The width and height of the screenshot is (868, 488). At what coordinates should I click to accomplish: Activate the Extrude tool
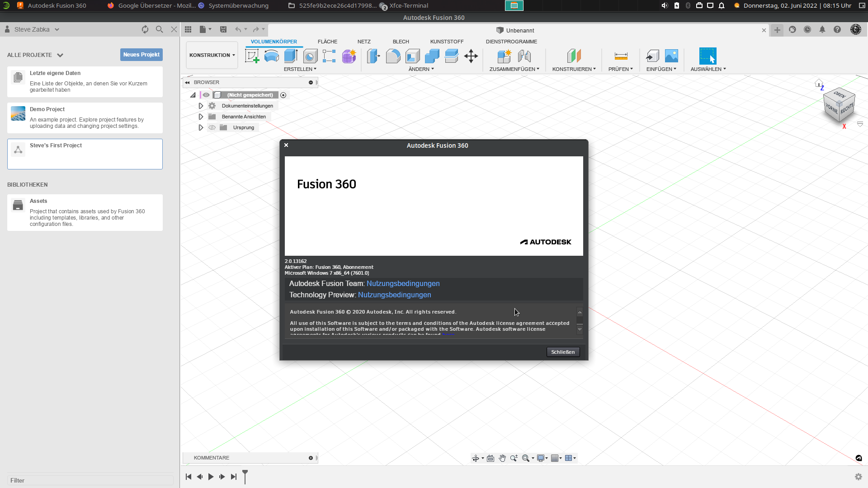point(290,56)
